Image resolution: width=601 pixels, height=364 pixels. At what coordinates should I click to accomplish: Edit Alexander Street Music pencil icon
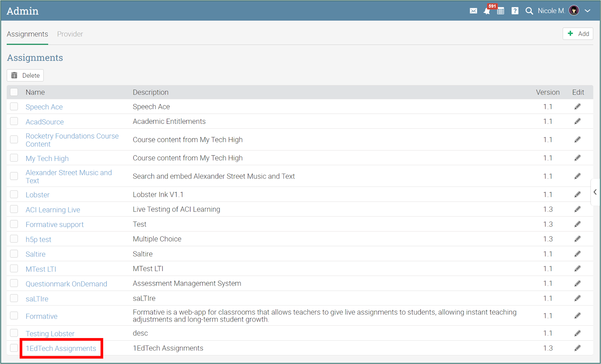[578, 176]
